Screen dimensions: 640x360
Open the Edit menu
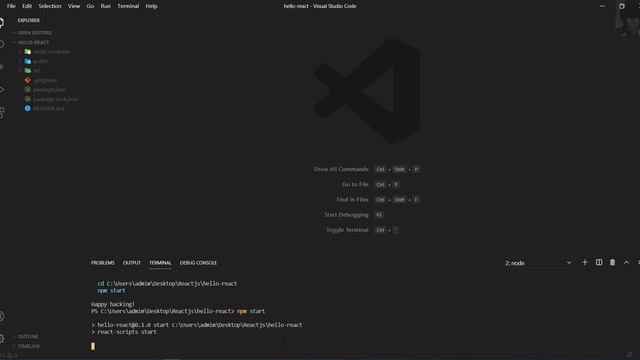pos(27,6)
